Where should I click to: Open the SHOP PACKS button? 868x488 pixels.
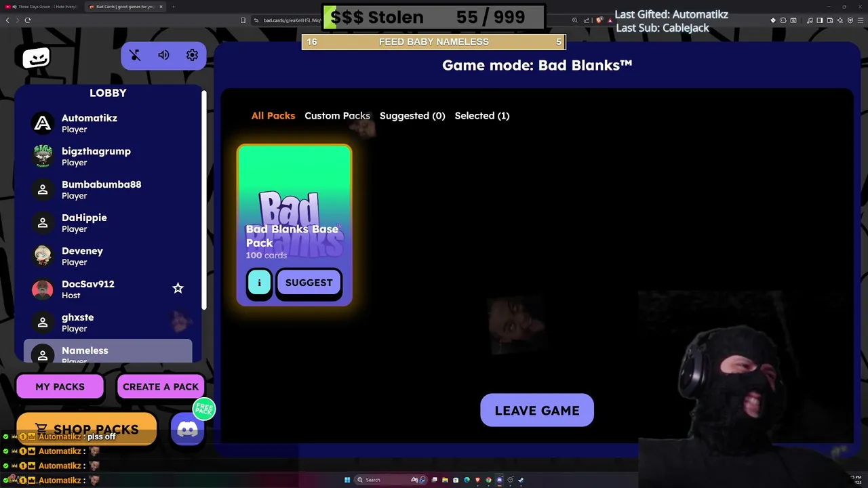click(x=87, y=429)
